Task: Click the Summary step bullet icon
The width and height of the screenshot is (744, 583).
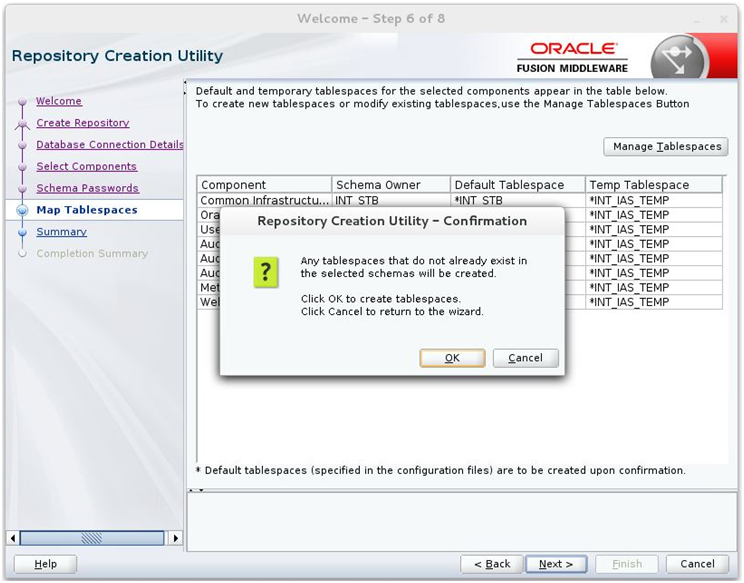Action: pyautogui.click(x=22, y=232)
